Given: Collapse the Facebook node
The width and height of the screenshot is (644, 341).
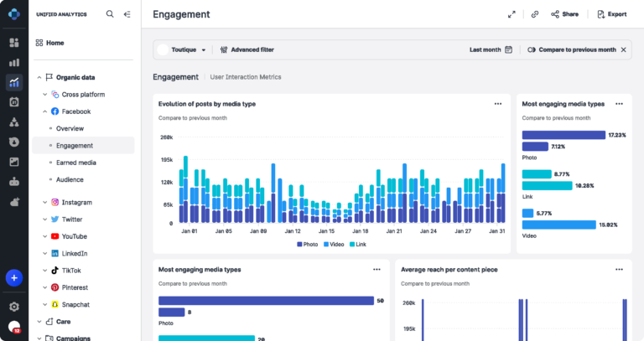Looking at the screenshot, I should [x=44, y=111].
